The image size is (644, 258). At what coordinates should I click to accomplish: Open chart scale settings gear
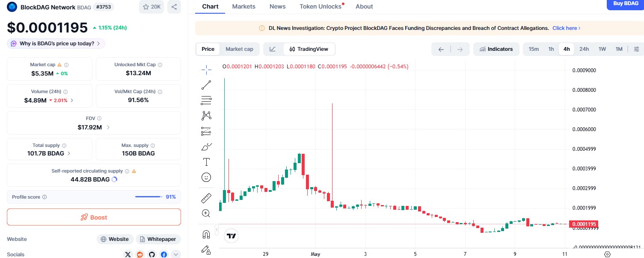[x=607, y=254]
